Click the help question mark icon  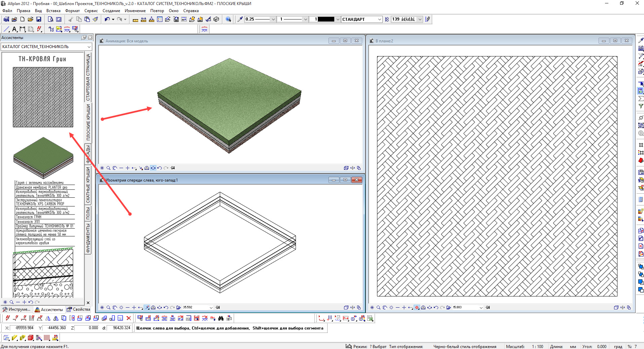(228, 19)
